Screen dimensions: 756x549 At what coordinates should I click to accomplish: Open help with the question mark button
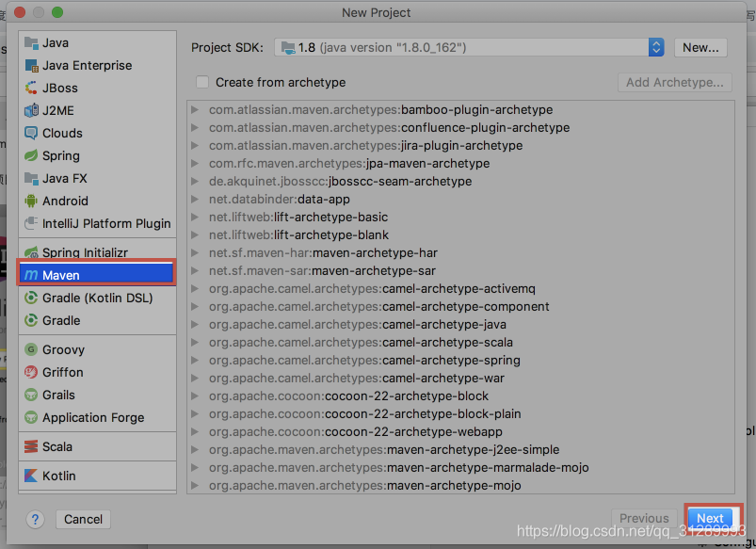pyautogui.click(x=35, y=520)
